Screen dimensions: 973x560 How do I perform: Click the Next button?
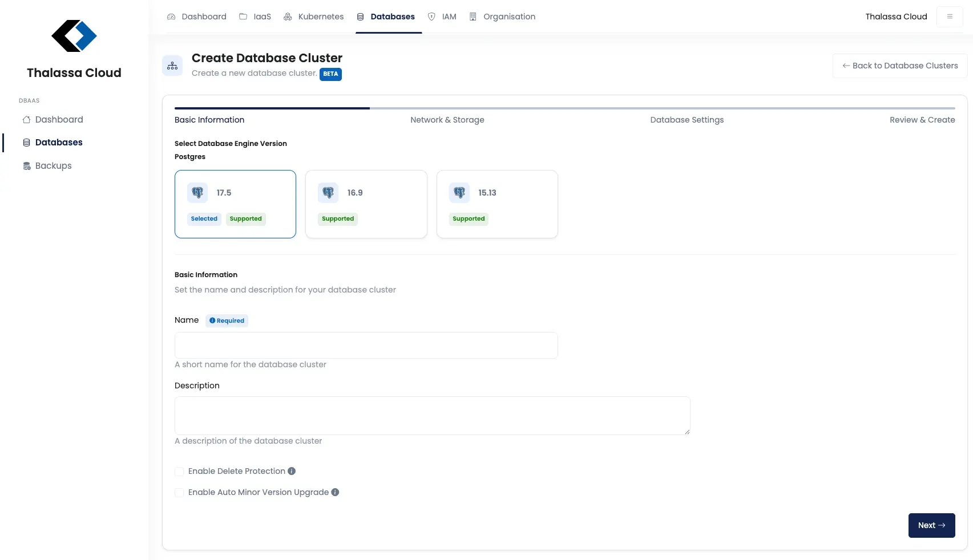coord(931,525)
